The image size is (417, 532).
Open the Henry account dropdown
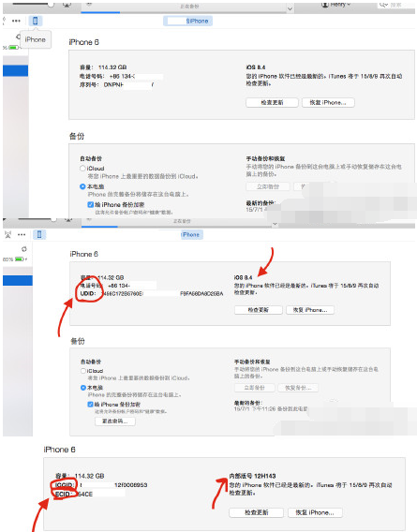coord(335,5)
